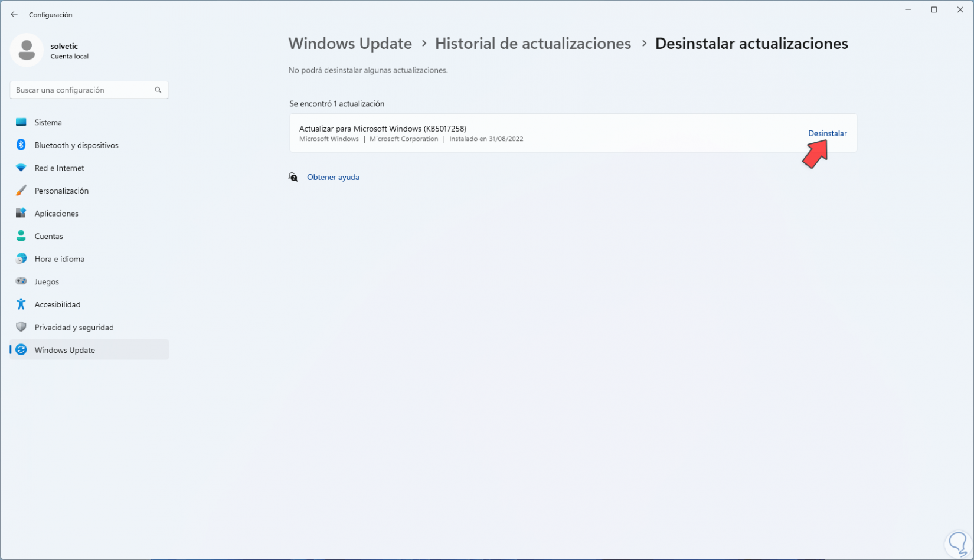Open the Accesibilidad figure icon
This screenshot has height=560, width=974.
coord(21,304)
